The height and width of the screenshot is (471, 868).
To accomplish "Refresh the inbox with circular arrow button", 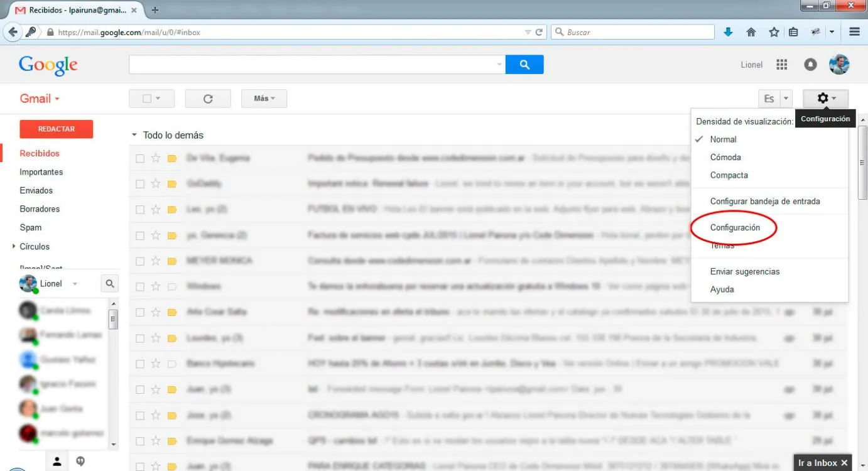I will [x=208, y=99].
